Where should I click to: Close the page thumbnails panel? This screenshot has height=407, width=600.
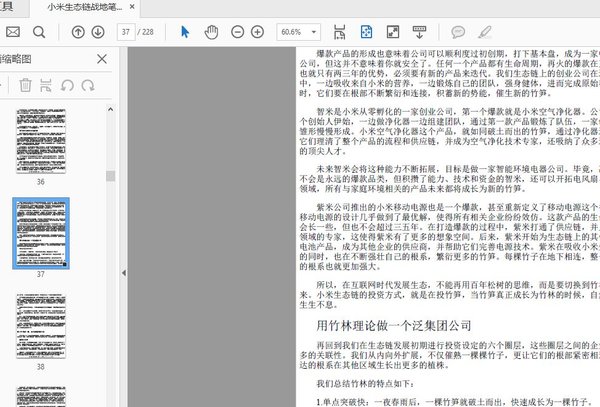pos(101,60)
